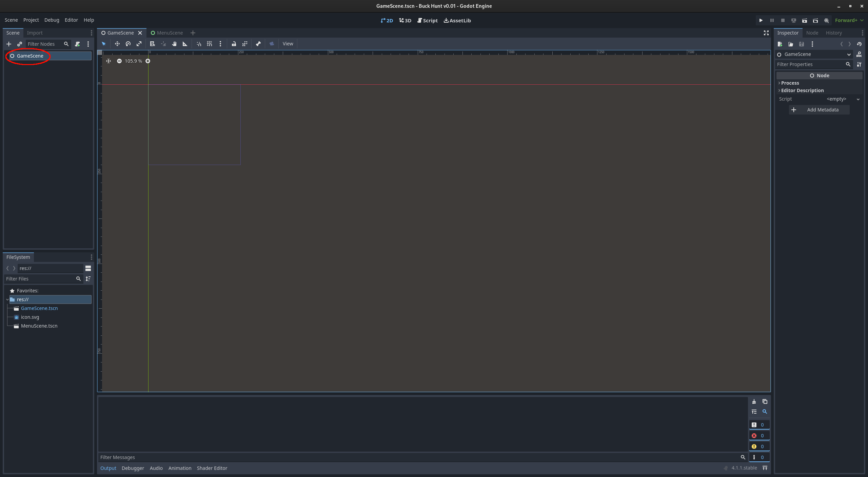This screenshot has width=868, height=477.
Task: Run a specific scene icon
Action: point(815,20)
